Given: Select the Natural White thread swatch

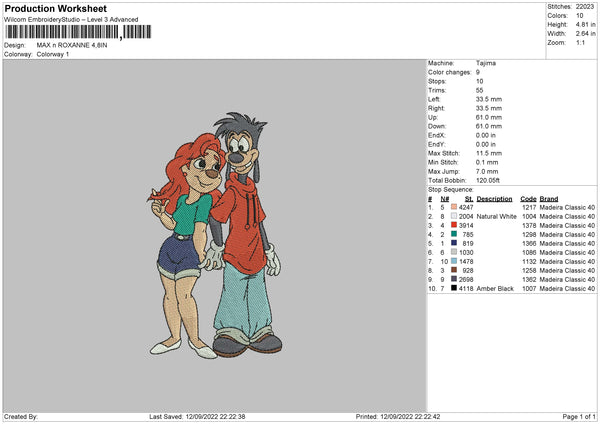Looking at the screenshot, I should [454, 216].
